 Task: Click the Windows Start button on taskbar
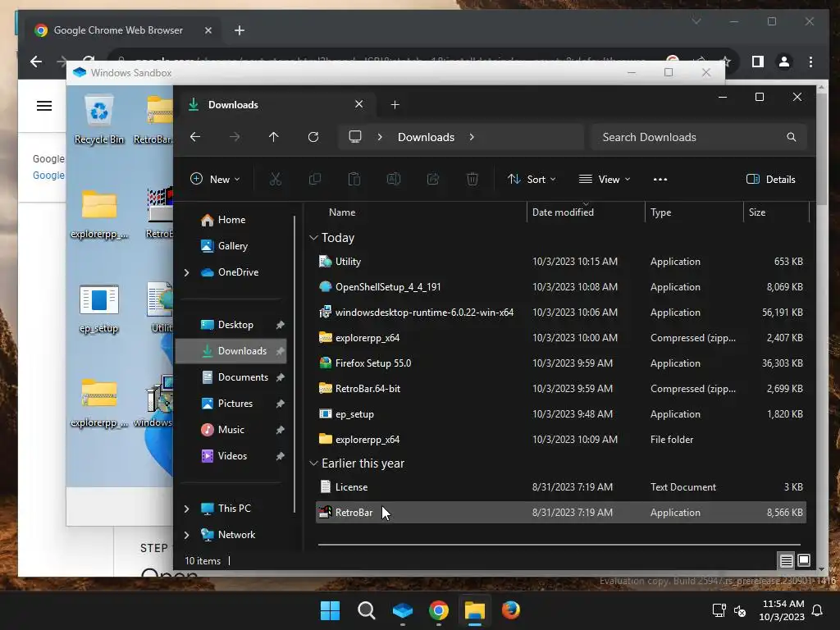[x=330, y=610]
